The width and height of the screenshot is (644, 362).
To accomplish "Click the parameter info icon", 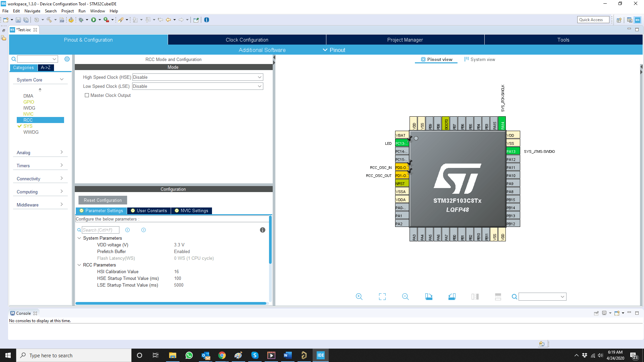I will pos(263,230).
